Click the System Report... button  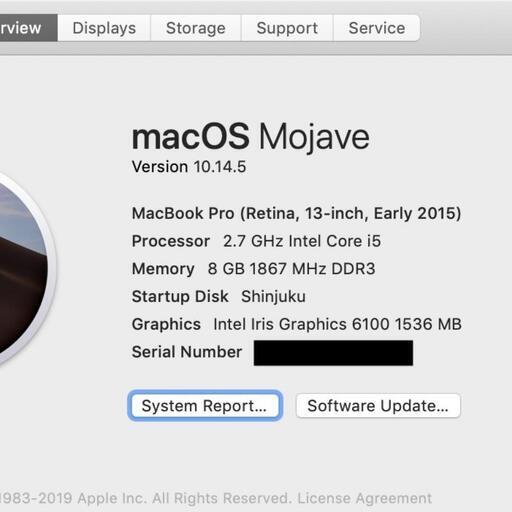click(x=205, y=406)
